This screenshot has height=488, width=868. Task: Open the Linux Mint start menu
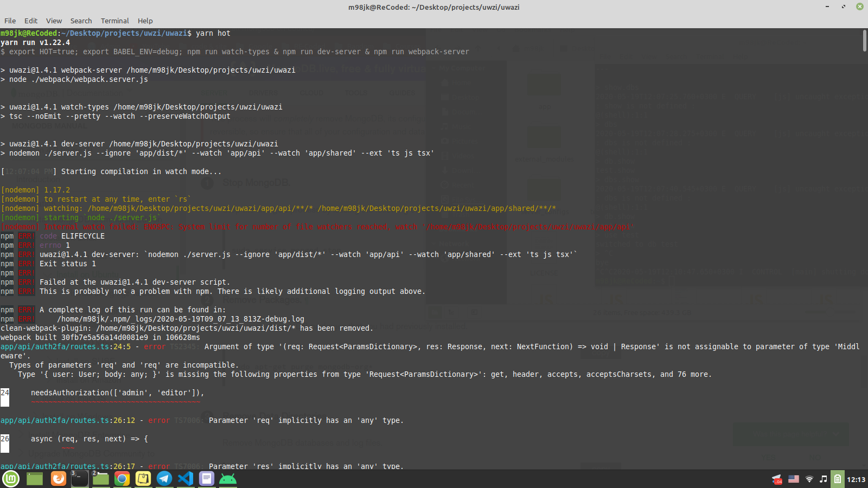(11, 479)
